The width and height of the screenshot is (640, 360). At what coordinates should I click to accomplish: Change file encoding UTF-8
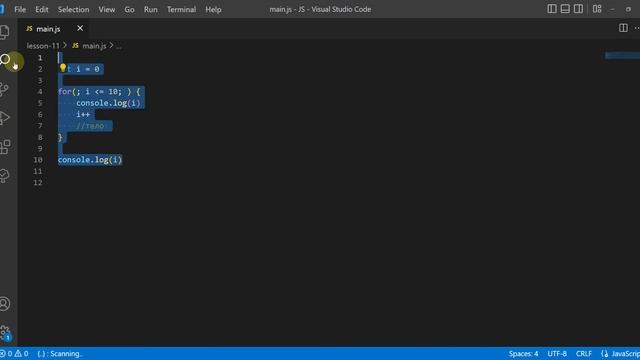click(x=557, y=353)
